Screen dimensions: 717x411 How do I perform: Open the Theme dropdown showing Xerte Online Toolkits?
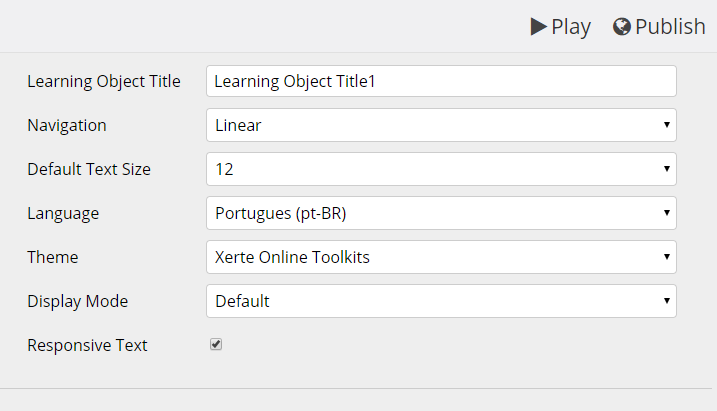click(441, 257)
